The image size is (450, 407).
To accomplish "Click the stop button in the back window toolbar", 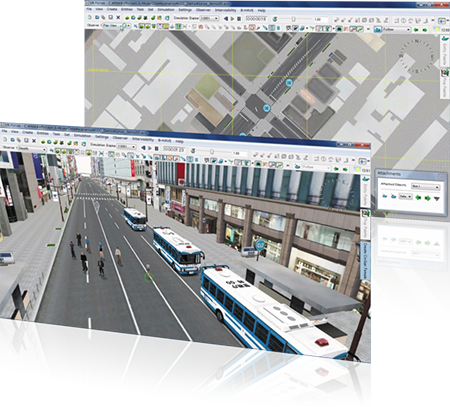I will tap(239, 19).
